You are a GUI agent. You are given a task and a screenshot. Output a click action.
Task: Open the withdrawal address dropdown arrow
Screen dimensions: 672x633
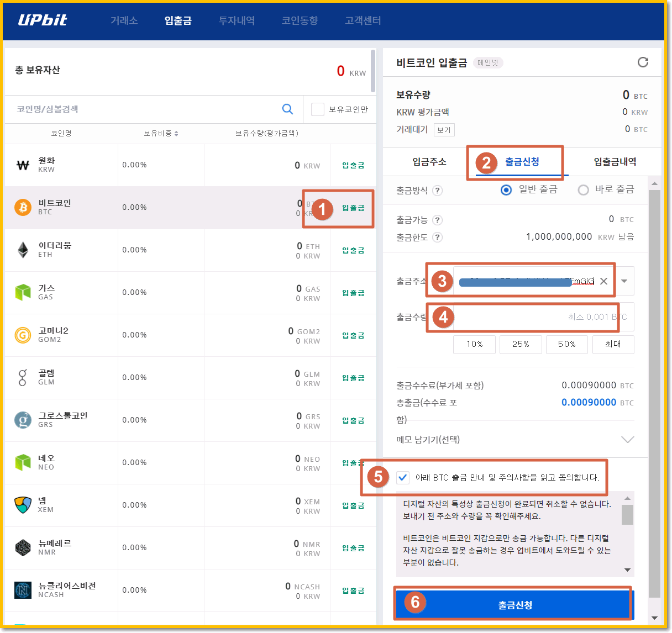623,281
